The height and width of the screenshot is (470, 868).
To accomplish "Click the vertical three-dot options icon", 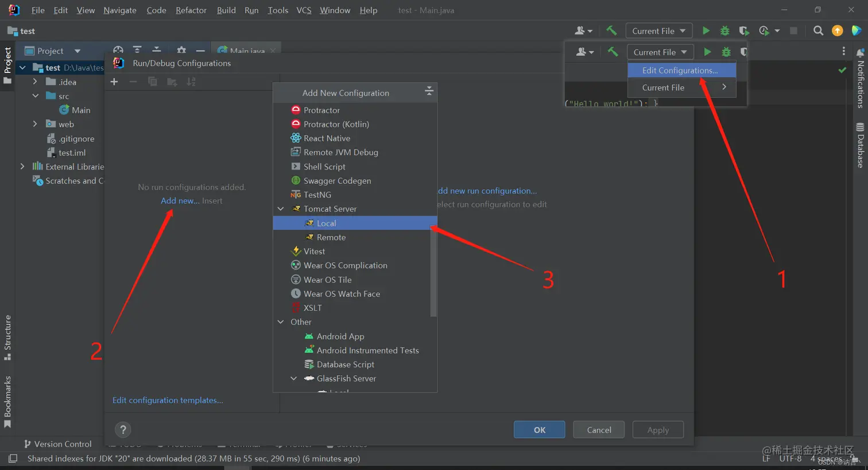I will point(843,51).
